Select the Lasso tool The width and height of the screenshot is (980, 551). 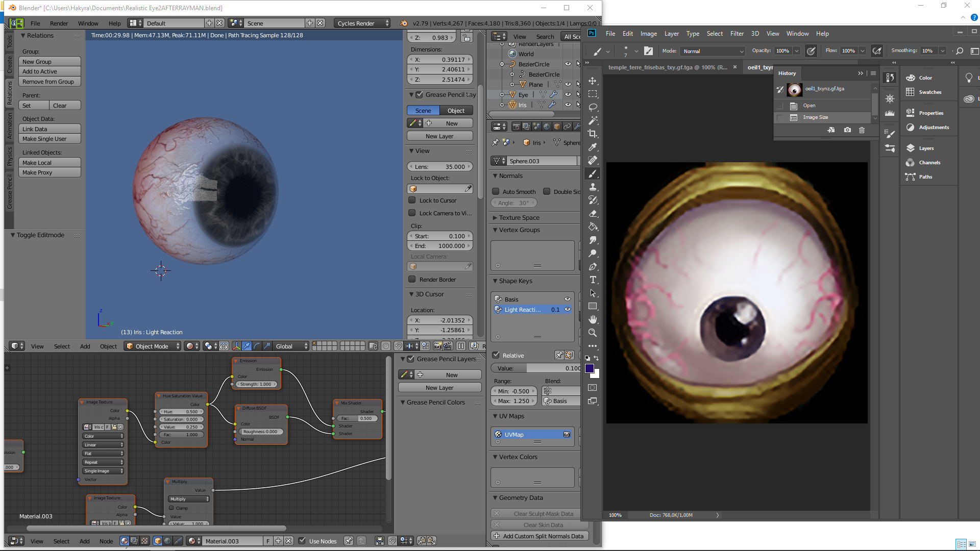593,107
